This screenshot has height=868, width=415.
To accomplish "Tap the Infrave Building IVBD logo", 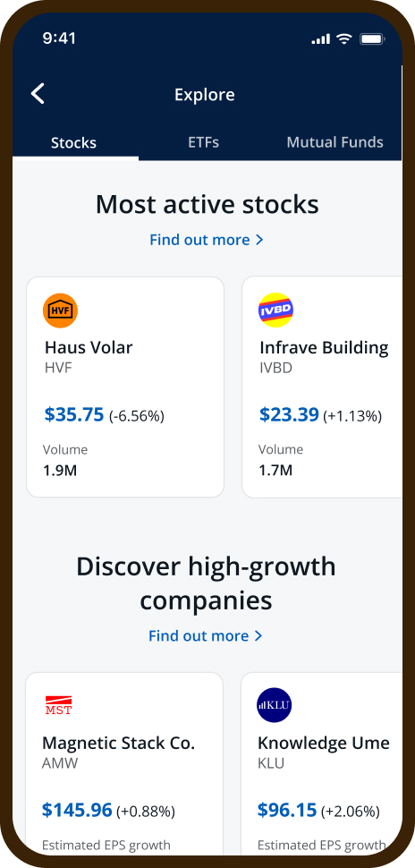I will point(275,310).
